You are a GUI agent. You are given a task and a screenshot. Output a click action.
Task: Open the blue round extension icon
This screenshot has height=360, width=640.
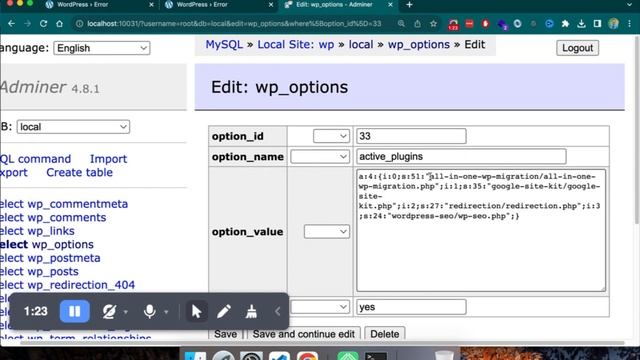click(x=549, y=24)
